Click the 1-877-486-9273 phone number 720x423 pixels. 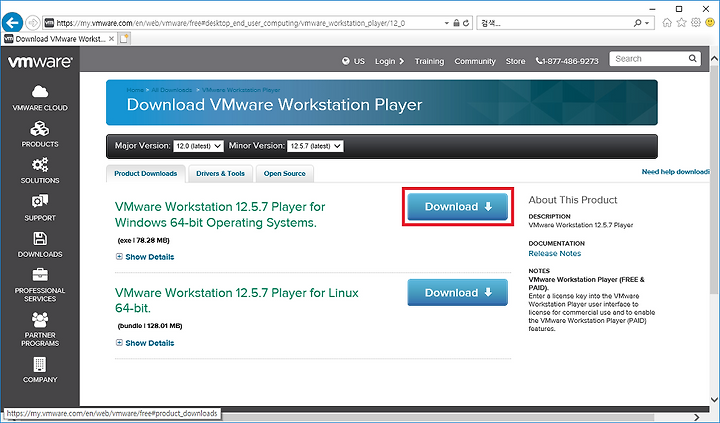[567, 61]
